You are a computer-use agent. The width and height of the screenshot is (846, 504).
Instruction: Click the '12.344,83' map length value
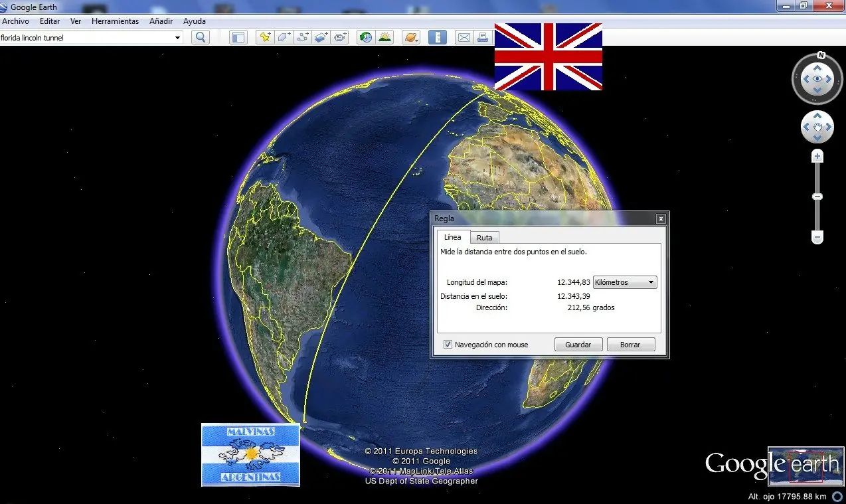click(574, 282)
